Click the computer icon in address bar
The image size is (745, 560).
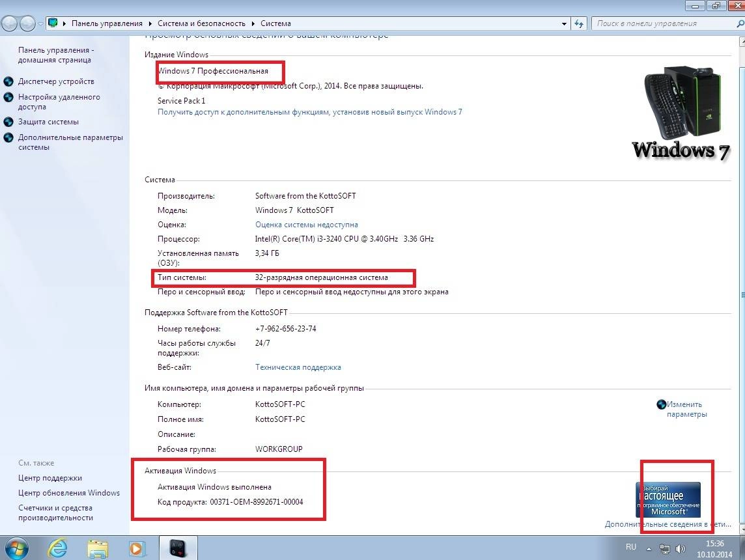pos(53,23)
